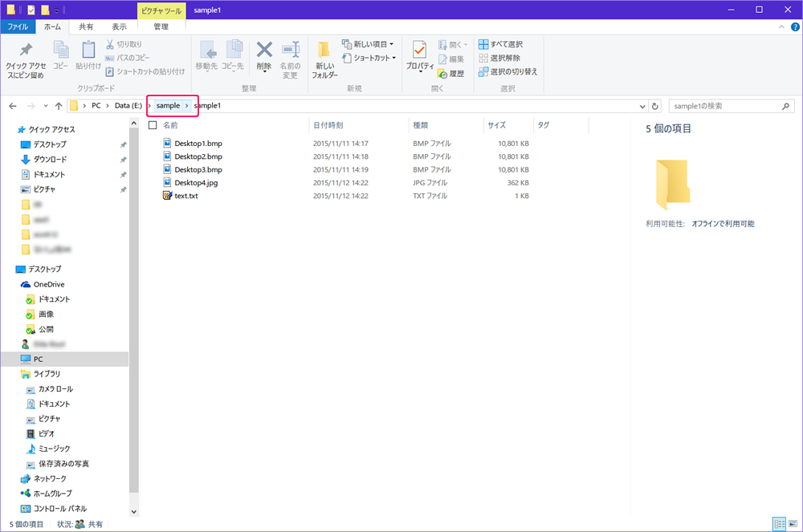Screen dimensions: 803x532
Task: Click Select All (すべて選択)
Action: click(501, 44)
